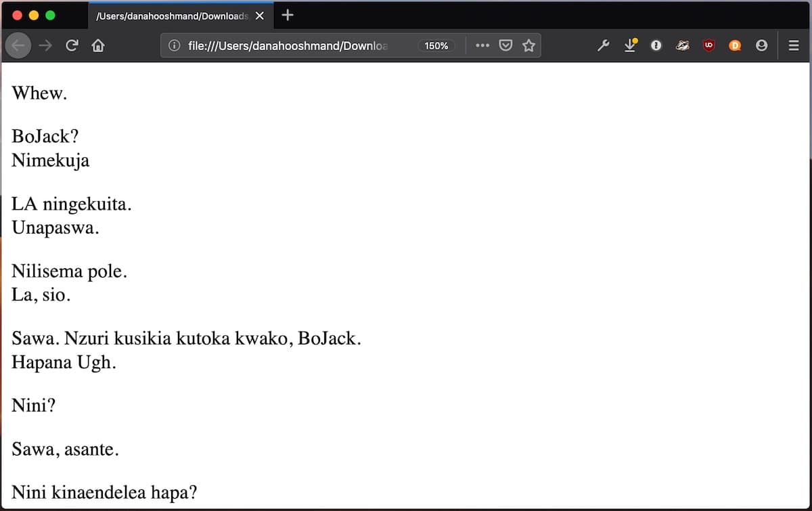Click the line 'Nini?'
Screen dimensions: 812x511
click(34, 406)
